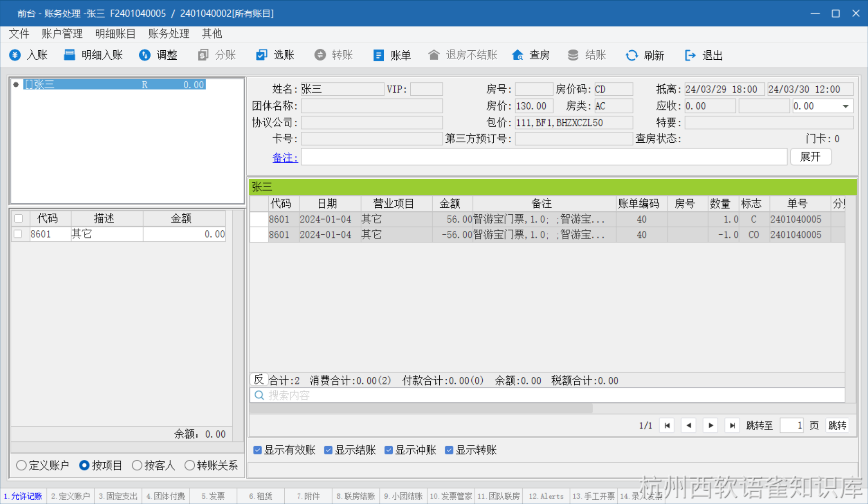Switch to 7.附件 tab

(x=308, y=496)
